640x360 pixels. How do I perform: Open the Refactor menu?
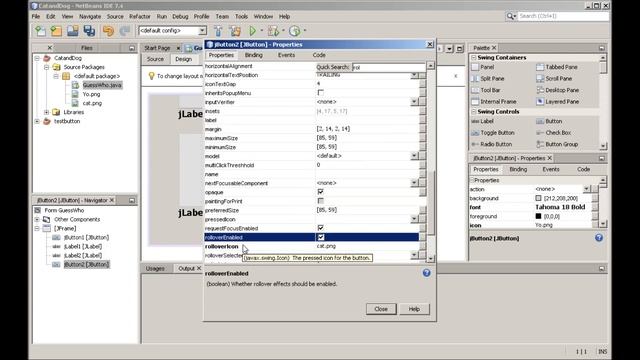140,16
